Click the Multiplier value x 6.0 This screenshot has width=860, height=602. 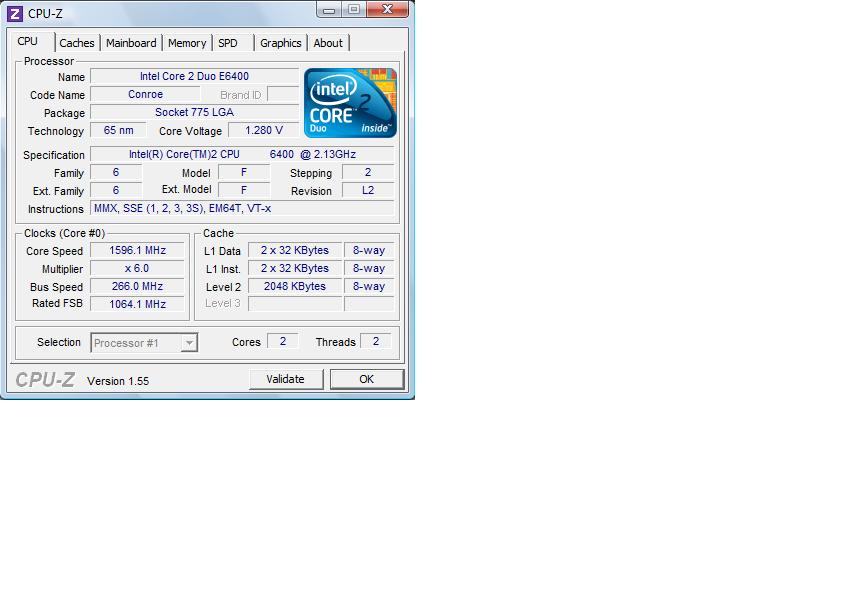click(x=137, y=269)
